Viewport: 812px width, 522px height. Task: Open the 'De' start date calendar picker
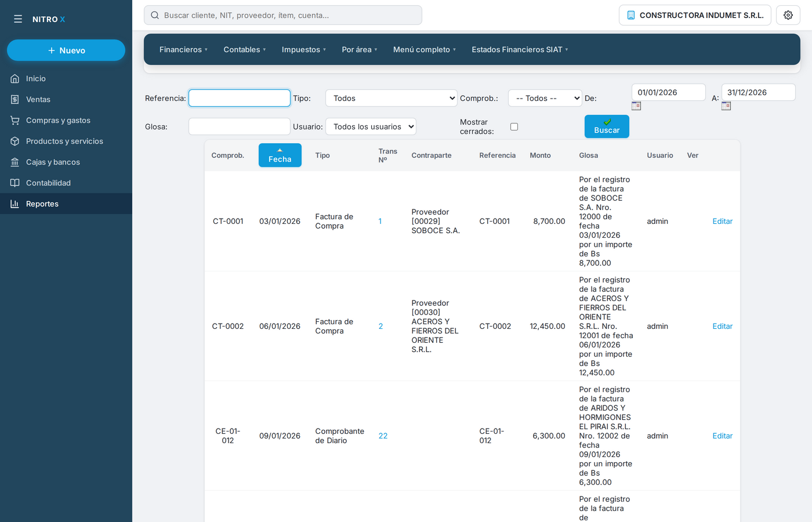point(636,106)
